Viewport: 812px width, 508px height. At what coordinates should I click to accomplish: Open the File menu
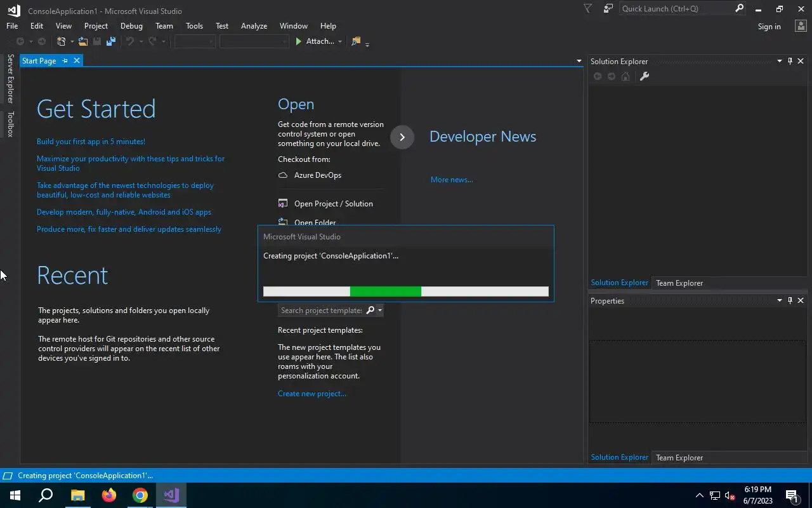pos(12,26)
